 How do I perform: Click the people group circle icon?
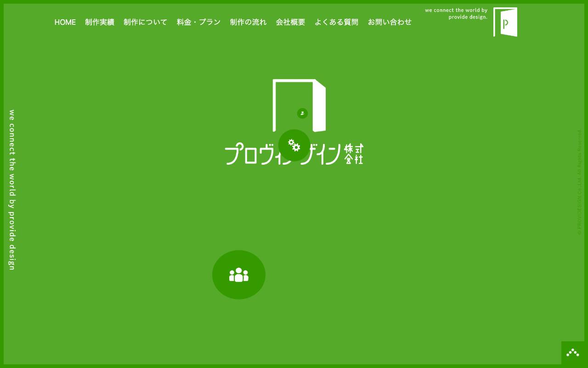pyautogui.click(x=239, y=275)
